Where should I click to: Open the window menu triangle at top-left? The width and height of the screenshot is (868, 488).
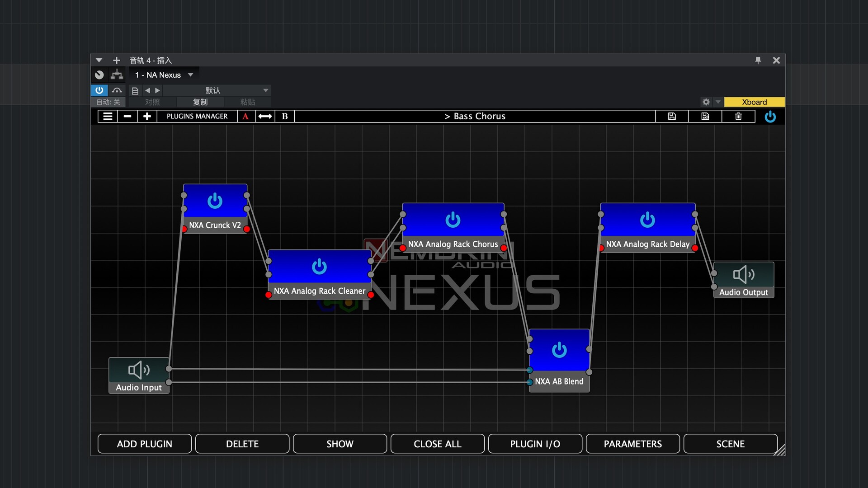99,60
